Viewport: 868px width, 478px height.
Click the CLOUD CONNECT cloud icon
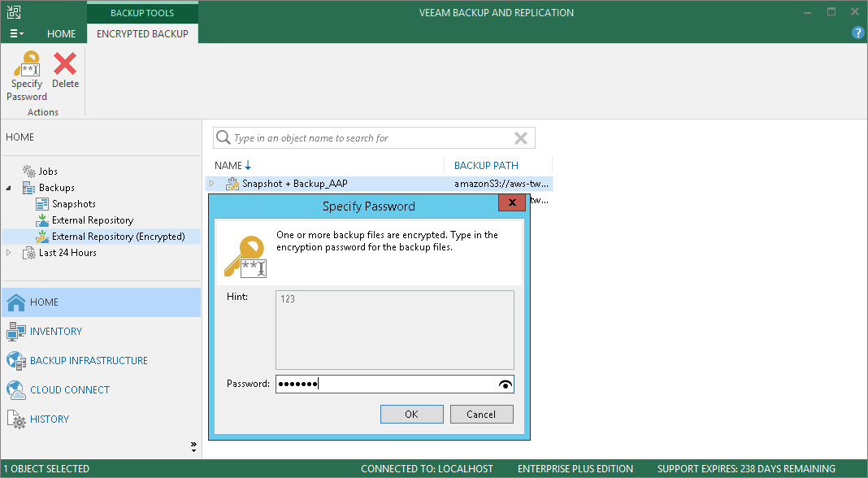pyautogui.click(x=16, y=390)
